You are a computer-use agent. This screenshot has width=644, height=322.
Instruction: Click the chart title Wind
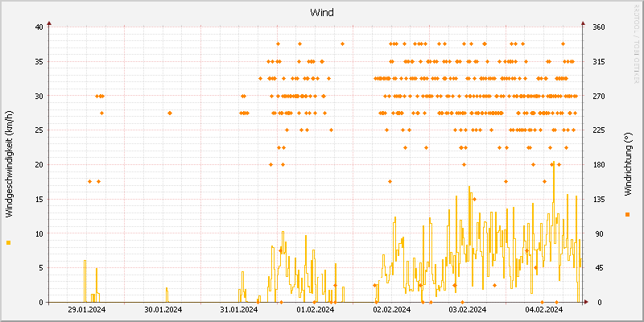pyautogui.click(x=322, y=12)
